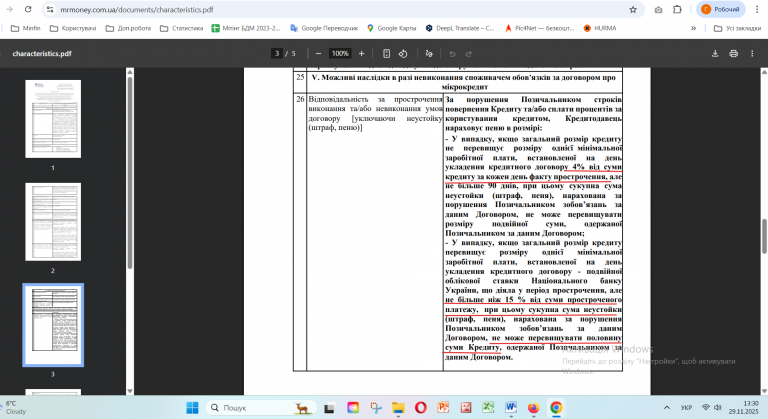Open the Snipping Tool taskbar icon
Viewport: 768px width, 419px height.
(376, 408)
